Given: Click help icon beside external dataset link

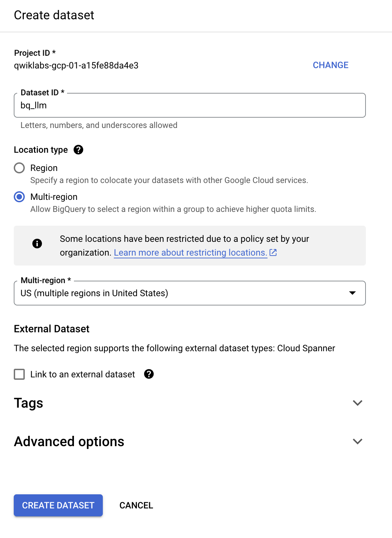Looking at the screenshot, I should 149,374.
